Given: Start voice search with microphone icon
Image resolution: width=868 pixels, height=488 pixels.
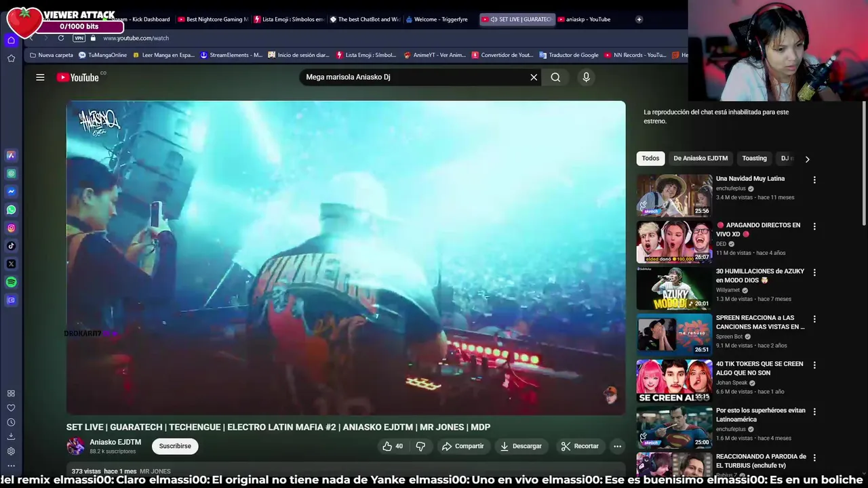Looking at the screenshot, I should point(587,77).
